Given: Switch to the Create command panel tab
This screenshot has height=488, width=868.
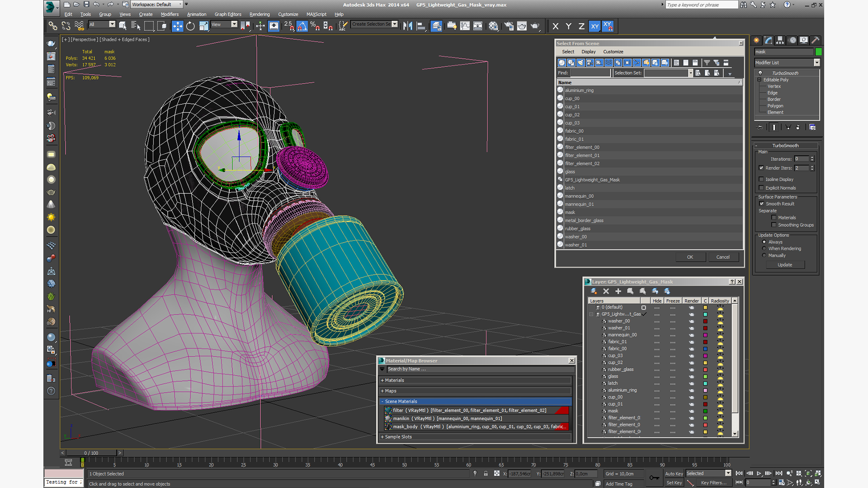Looking at the screenshot, I should coord(756,40).
